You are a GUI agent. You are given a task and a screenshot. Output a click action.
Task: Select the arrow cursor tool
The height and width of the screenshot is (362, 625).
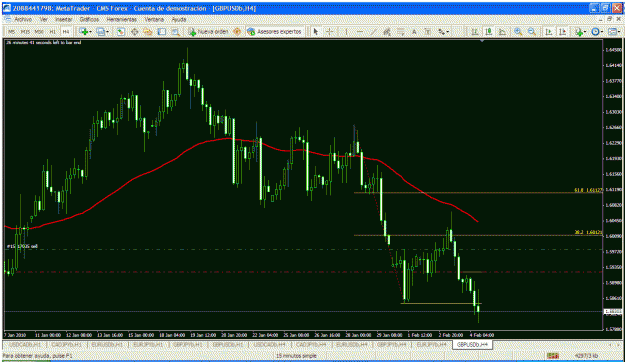pos(316,31)
